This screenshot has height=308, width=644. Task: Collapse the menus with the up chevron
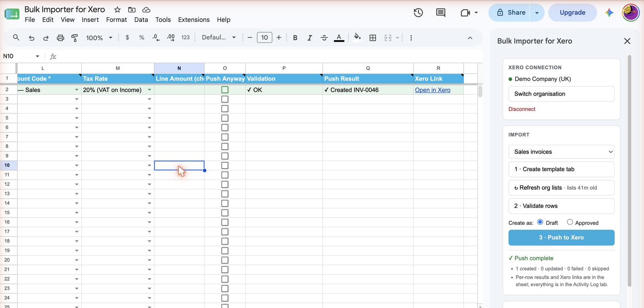(x=470, y=38)
